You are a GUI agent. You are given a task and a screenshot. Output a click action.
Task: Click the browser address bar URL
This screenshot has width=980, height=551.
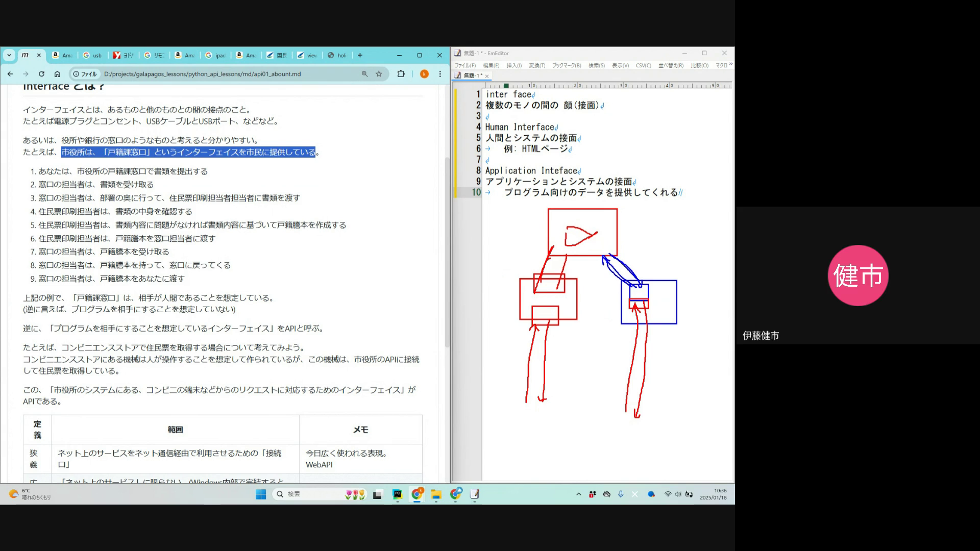tap(202, 74)
